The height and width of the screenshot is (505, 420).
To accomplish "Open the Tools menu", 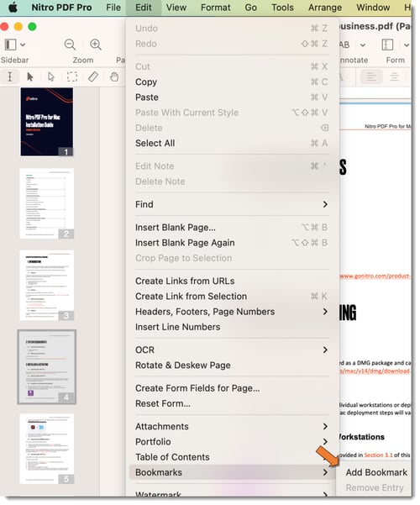I will pyautogui.click(x=282, y=8).
